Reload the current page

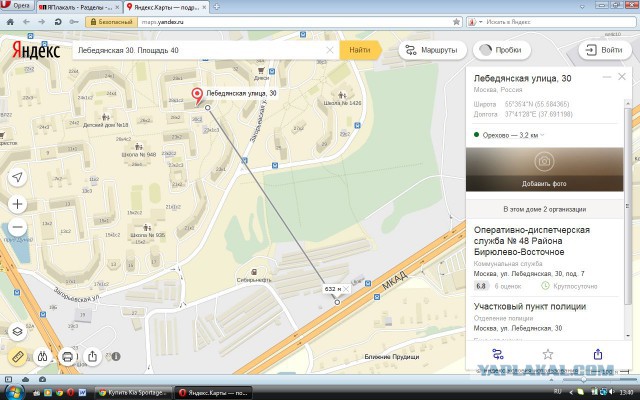click(58, 22)
